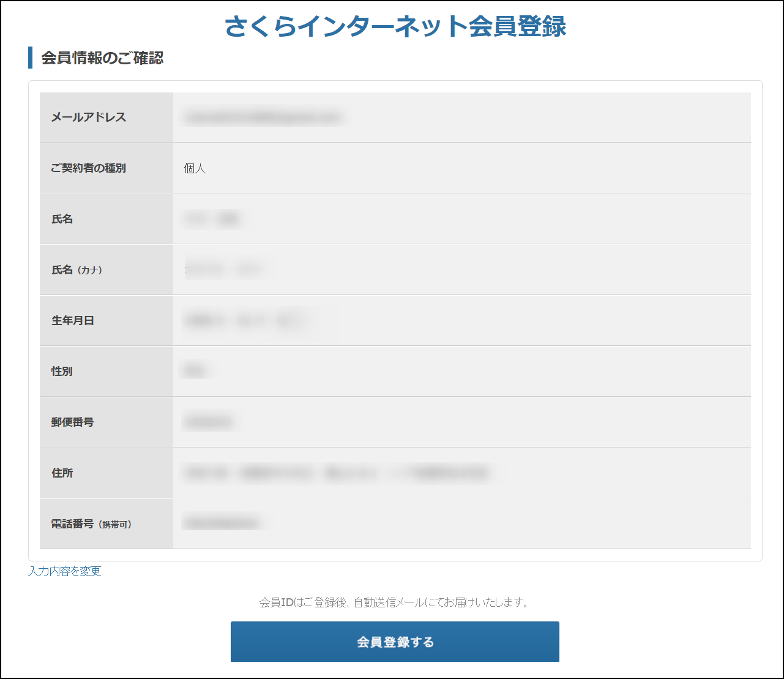Image resolution: width=784 pixels, height=679 pixels.
Task: Click the 住所 row label
Action: [62, 473]
